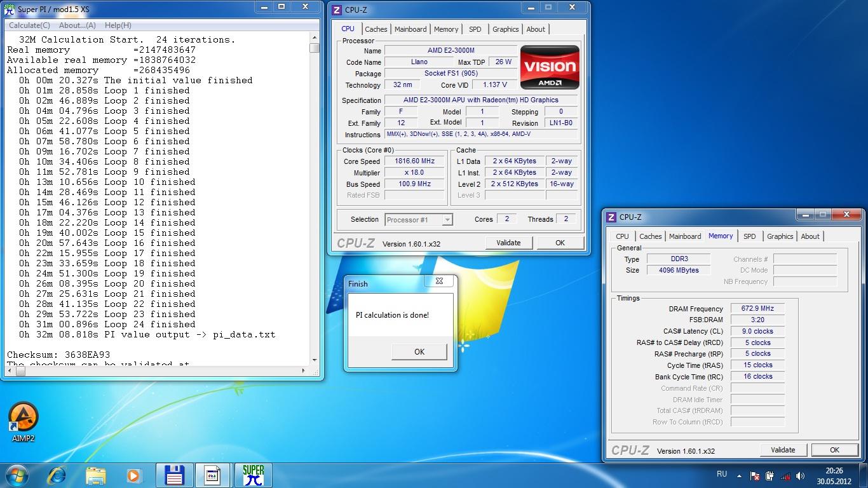Click the DRAM Frequency value 672.9 MHz

click(x=757, y=309)
